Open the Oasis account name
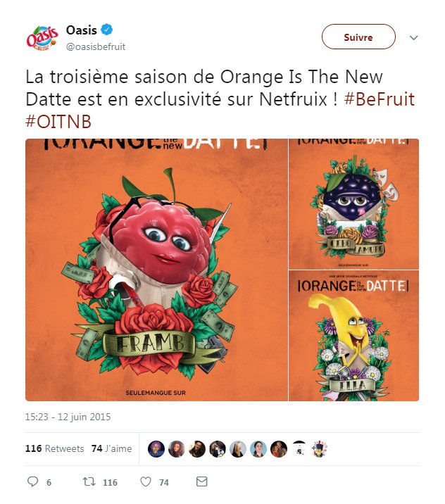Image resolution: width=445 pixels, height=504 pixels. 81,30
